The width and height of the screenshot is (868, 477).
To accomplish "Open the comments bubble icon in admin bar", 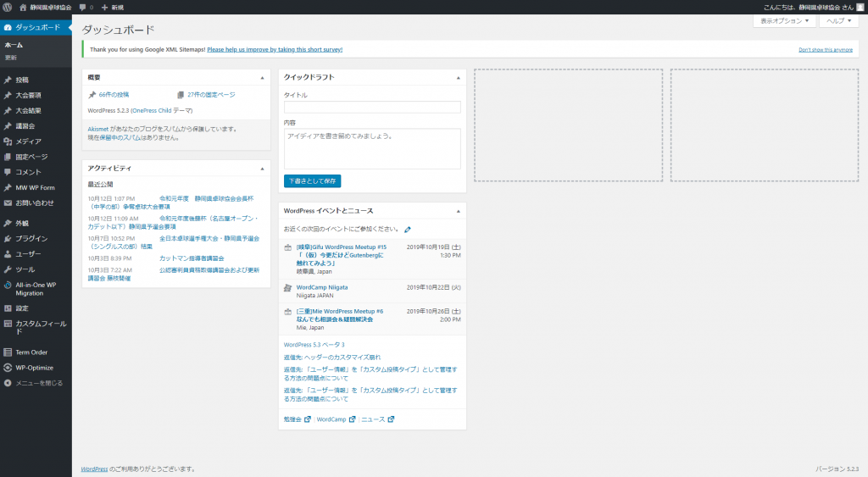I will [x=84, y=7].
